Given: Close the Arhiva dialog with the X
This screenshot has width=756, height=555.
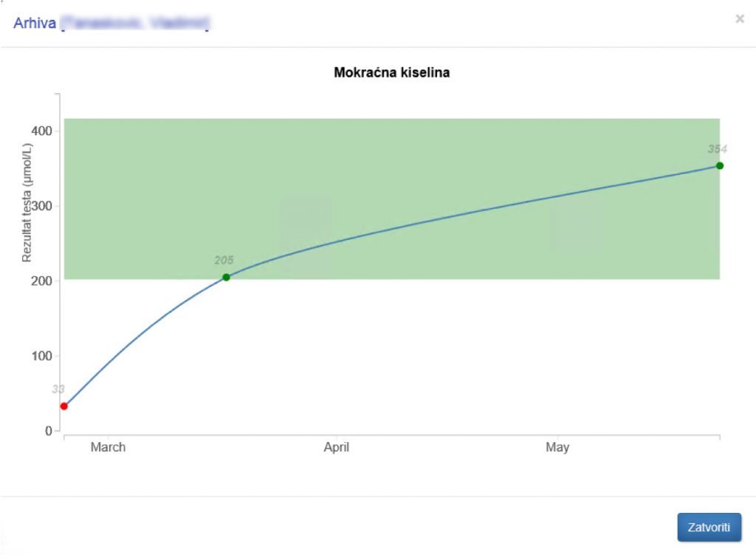Looking at the screenshot, I should 740,19.
